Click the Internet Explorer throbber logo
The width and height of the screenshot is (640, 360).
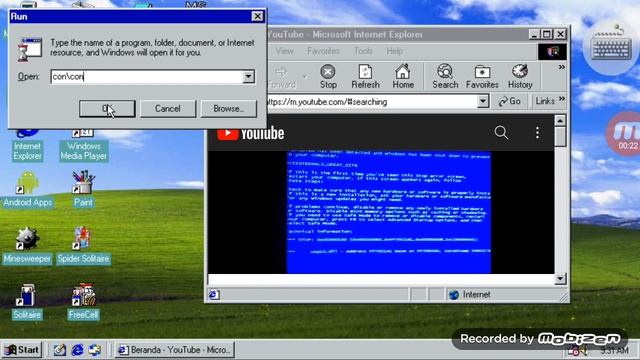(x=552, y=51)
